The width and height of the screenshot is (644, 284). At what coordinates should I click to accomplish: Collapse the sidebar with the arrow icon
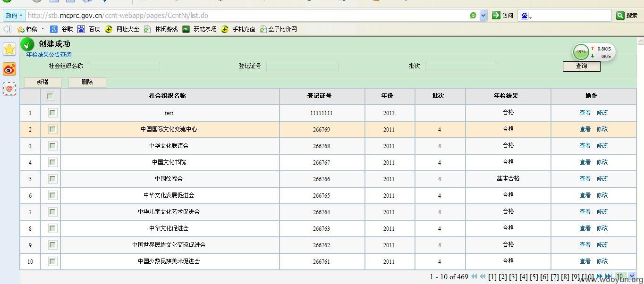(x=7, y=29)
